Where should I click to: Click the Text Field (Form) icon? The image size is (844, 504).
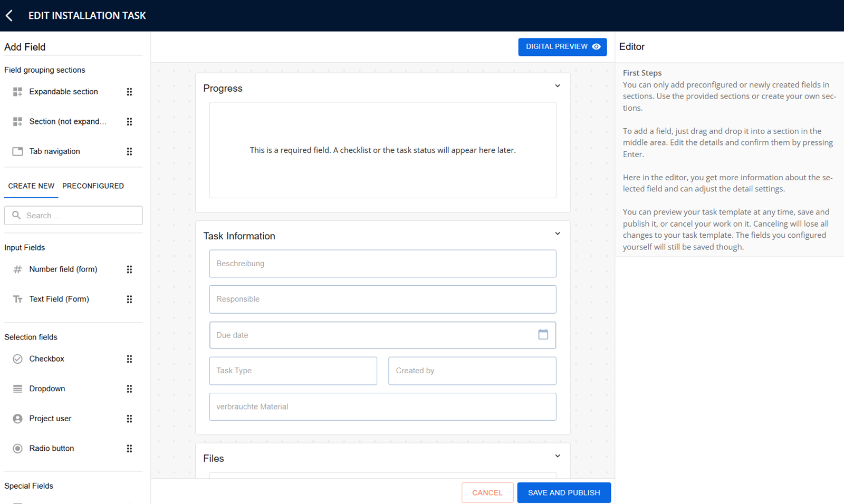pos(17,299)
